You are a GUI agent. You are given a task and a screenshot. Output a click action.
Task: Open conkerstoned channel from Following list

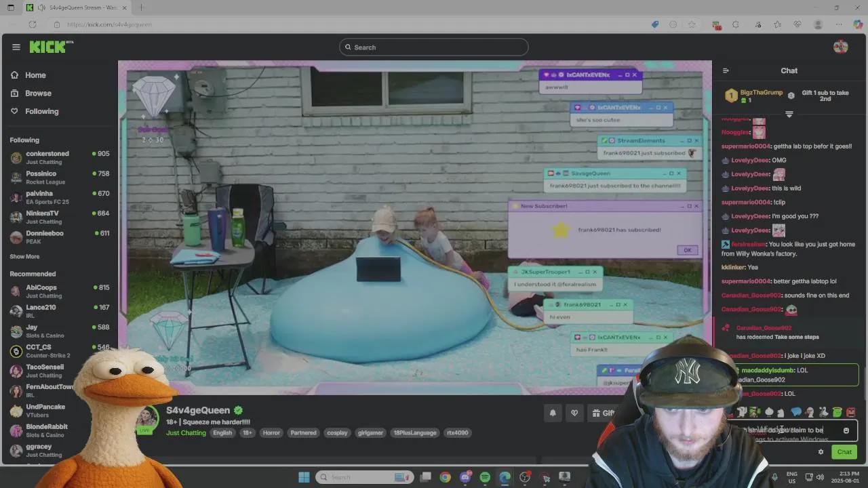click(x=60, y=158)
